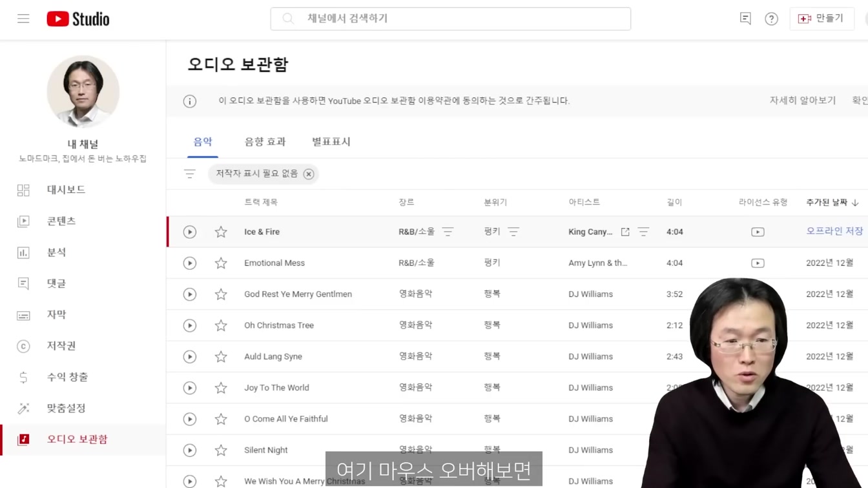Click the YouTube Studio logo

click(x=78, y=19)
